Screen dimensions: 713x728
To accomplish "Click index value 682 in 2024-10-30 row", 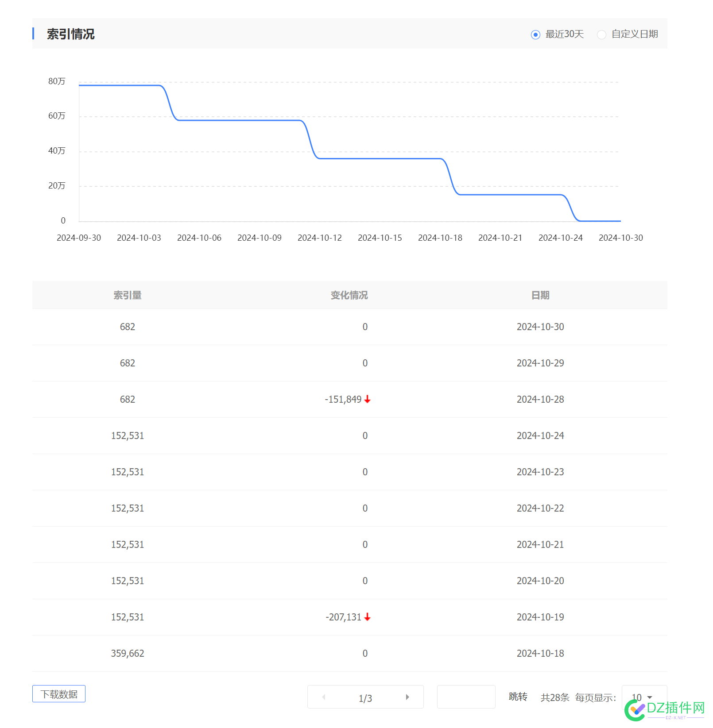I will pos(128,327).
